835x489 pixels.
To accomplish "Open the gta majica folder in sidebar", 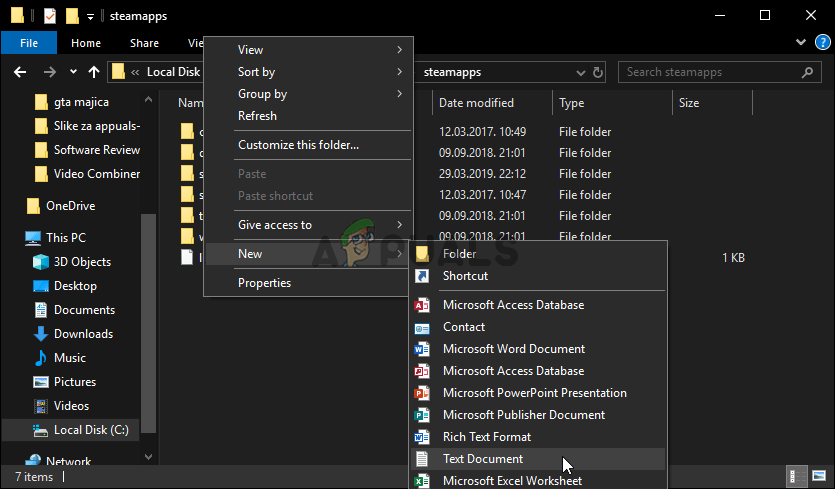I will coord(81,102).
